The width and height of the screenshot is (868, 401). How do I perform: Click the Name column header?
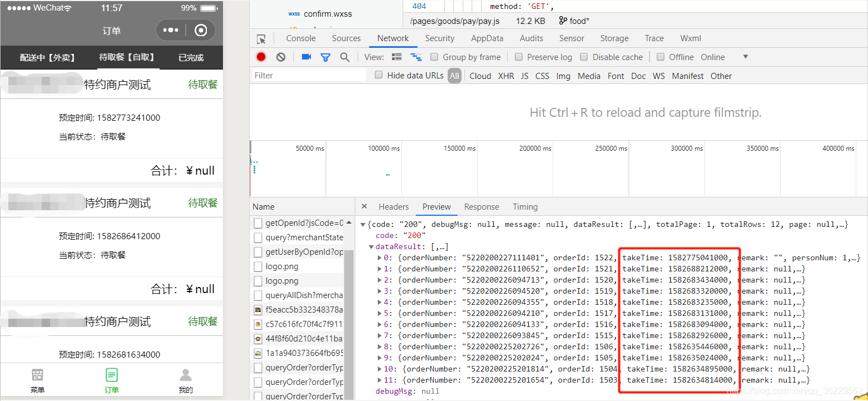(302, 206)
